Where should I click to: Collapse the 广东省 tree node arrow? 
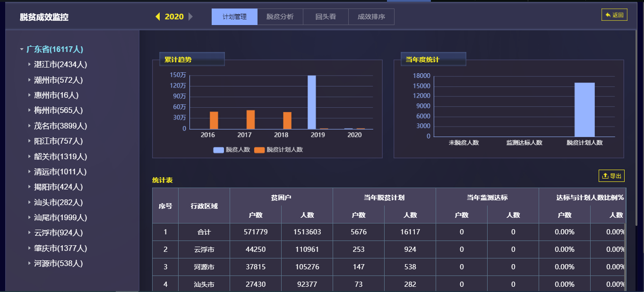click(22, 49)
